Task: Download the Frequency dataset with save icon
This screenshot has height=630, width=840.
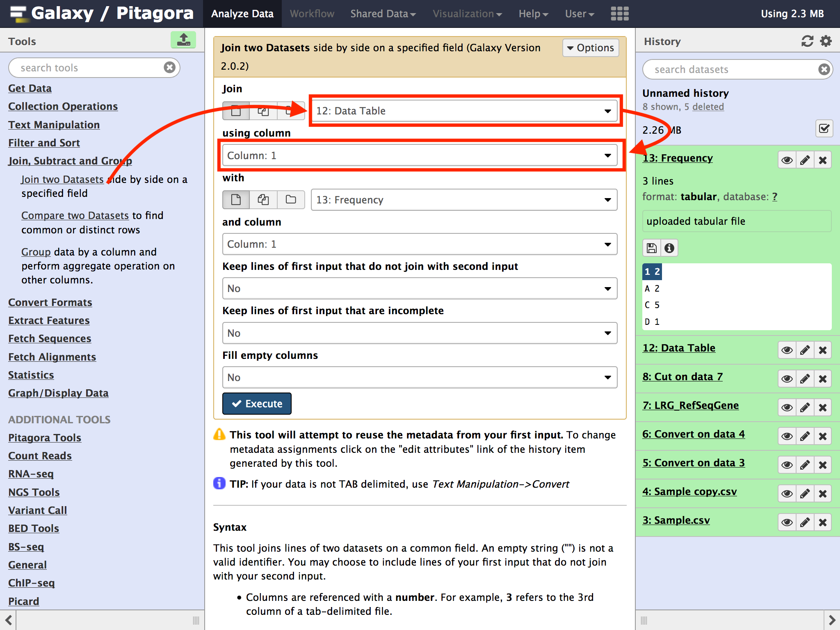Action: [651, 248]
